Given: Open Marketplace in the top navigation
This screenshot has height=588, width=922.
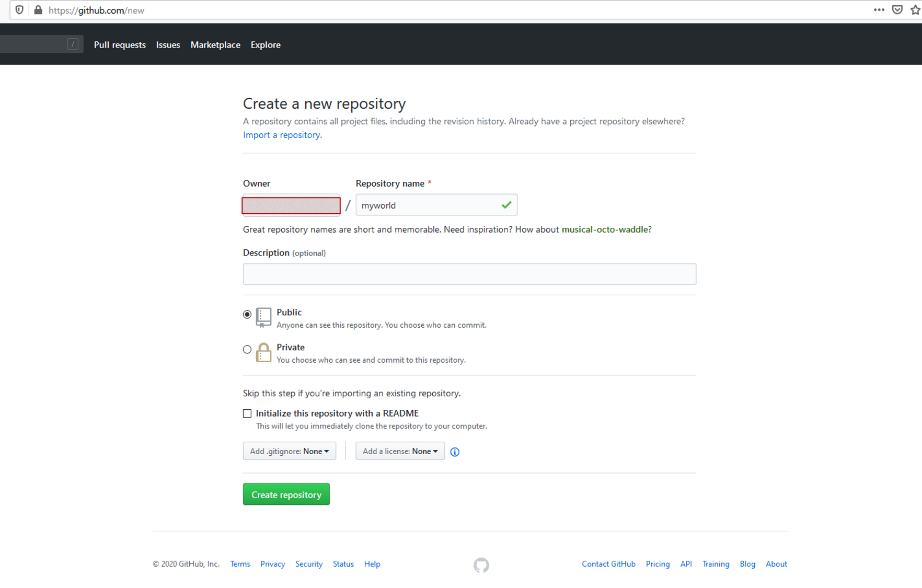Looking at the screenshot, I should (215, 45).
